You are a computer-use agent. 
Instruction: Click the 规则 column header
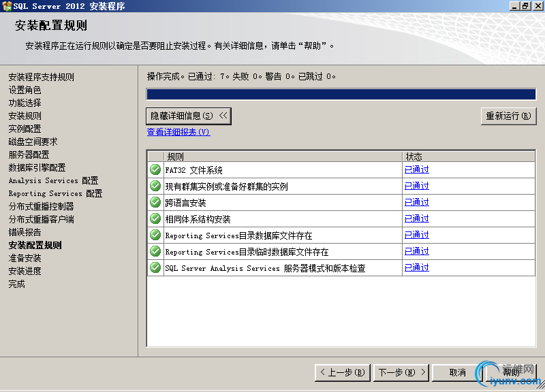click(x=283, y=157)
